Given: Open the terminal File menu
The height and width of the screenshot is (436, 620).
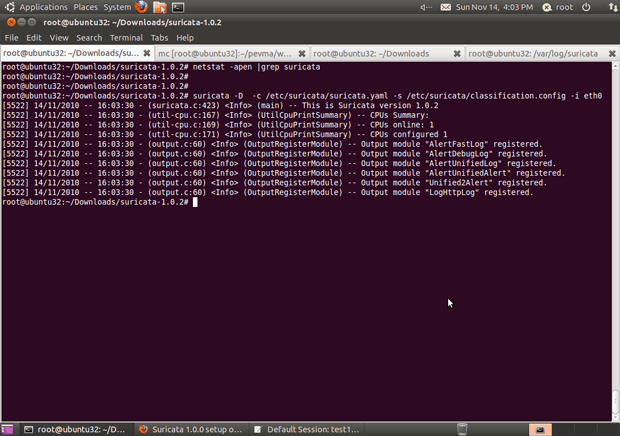Looking at the screenshot, I should point(11,38).
